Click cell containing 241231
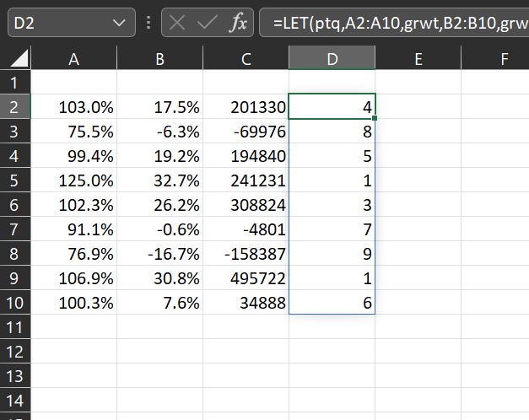Screen dimensions: 529x420 click(x=246, y=180)
